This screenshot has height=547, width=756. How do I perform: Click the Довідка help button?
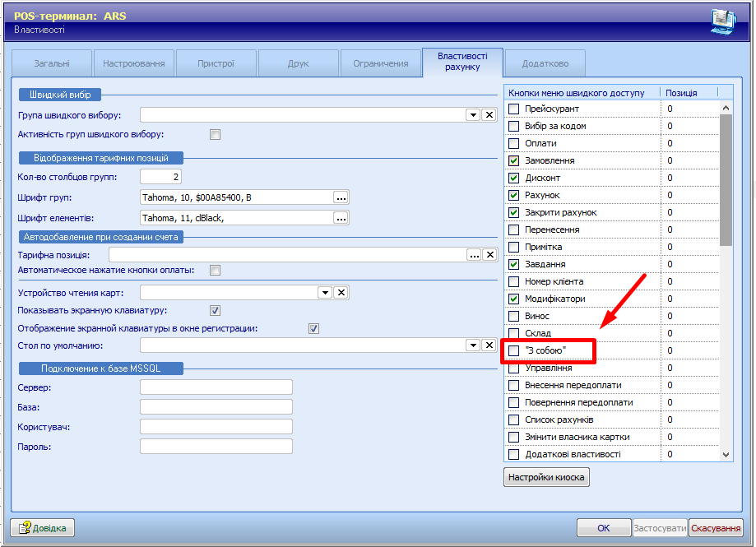click(43, 527)
